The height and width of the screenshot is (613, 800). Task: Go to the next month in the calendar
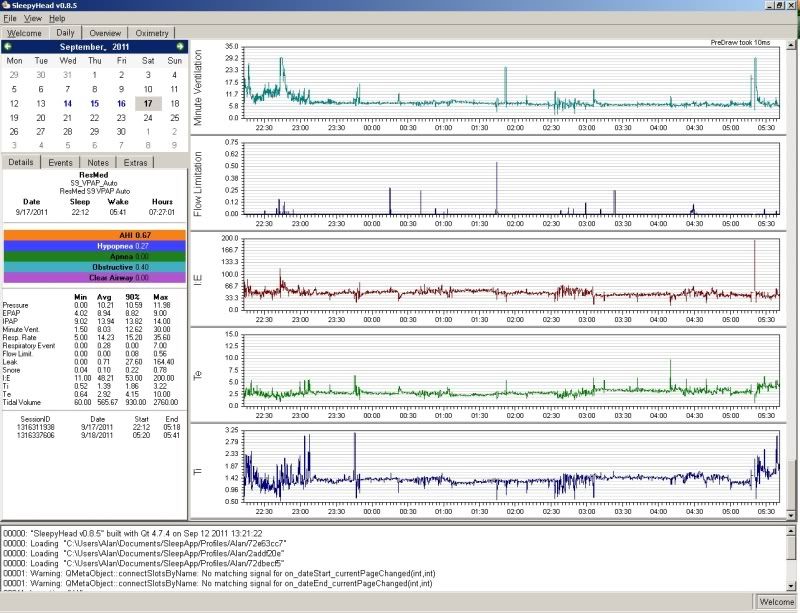pyautogui.click(x=180, y=46)
